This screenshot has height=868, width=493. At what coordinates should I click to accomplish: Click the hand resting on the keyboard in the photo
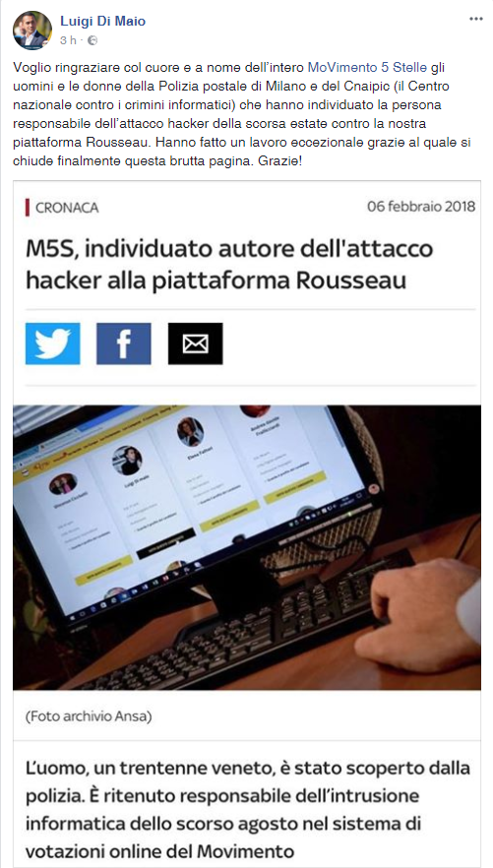point(418,612)
